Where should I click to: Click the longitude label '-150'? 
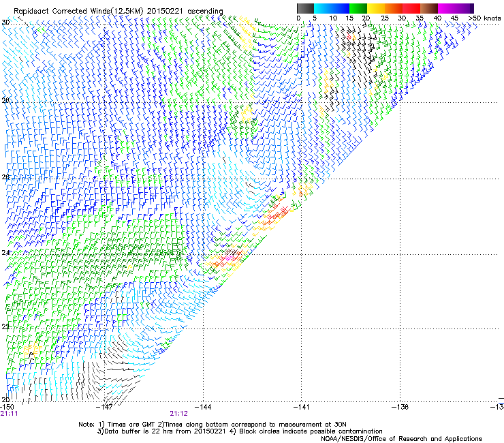[x=7, y=407]
